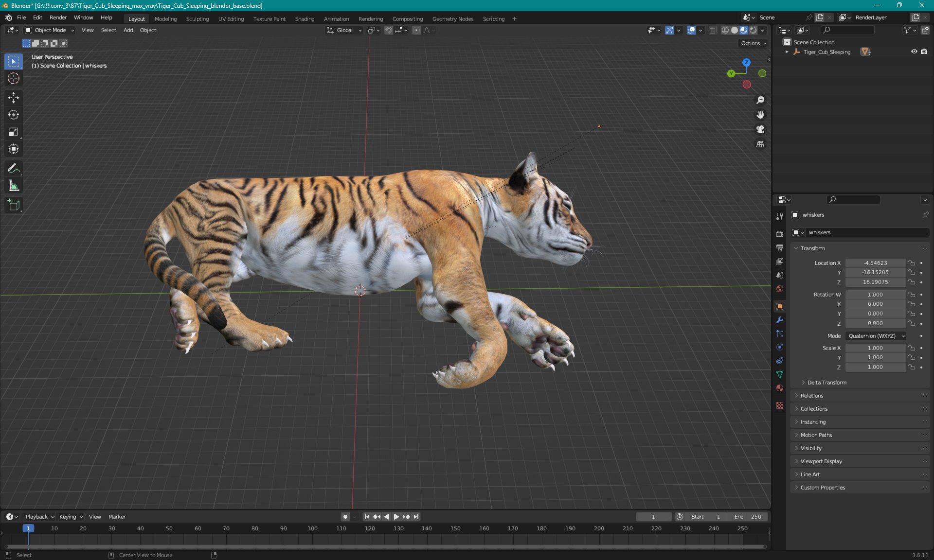Open the Add menu in viewport header
The width and height of the screenshot is (934, 560).
click(x=128, y=30)
